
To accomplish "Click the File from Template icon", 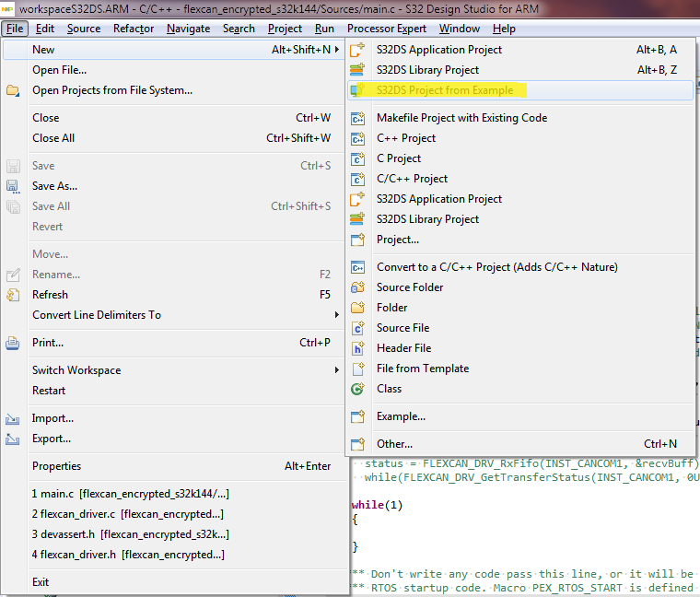I will pos(357,369).
